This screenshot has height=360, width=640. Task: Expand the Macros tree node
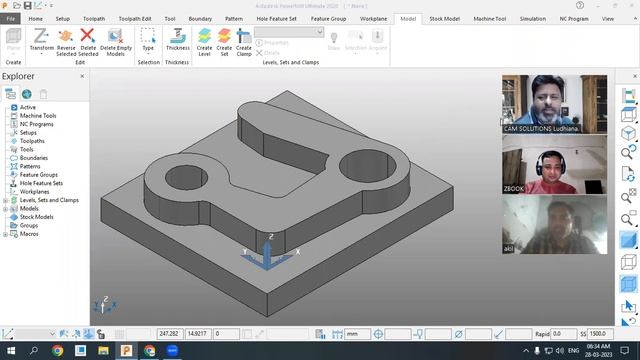[x=5, y=234]
